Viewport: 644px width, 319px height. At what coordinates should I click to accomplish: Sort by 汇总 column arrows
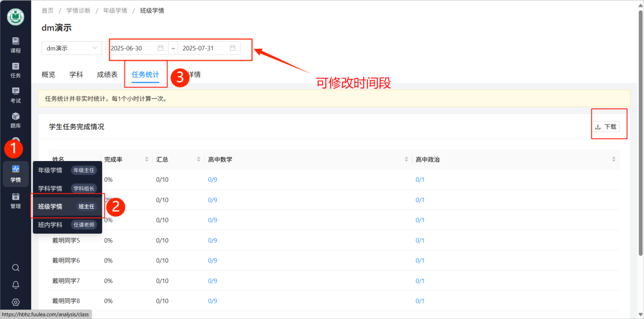click(x=199, y=160)
